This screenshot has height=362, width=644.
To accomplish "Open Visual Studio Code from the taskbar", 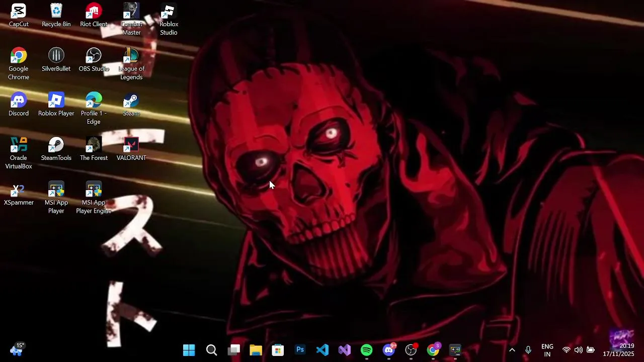I will coord(323,350).
